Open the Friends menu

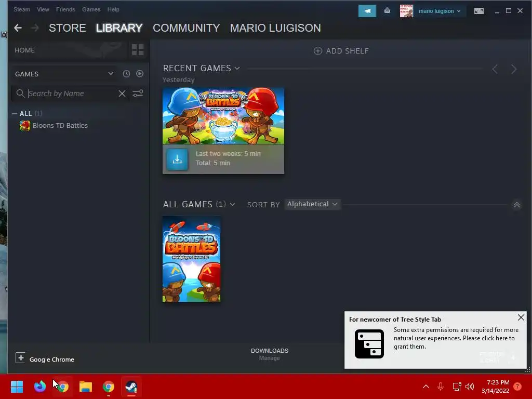click(x=65, y=9)
